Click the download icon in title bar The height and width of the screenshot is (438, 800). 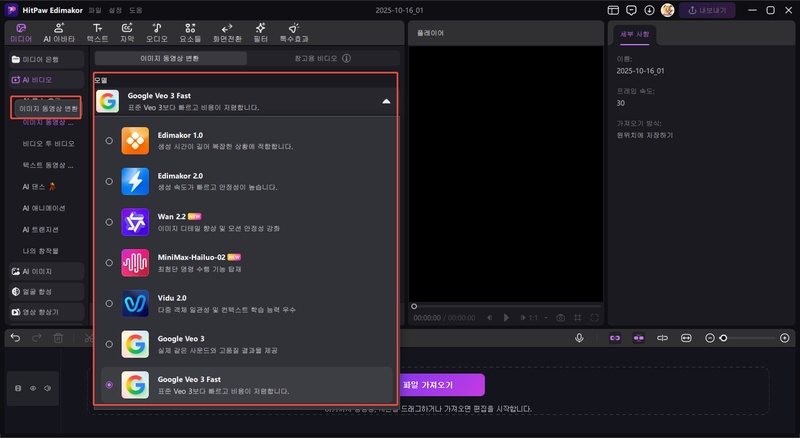point(650,10)
